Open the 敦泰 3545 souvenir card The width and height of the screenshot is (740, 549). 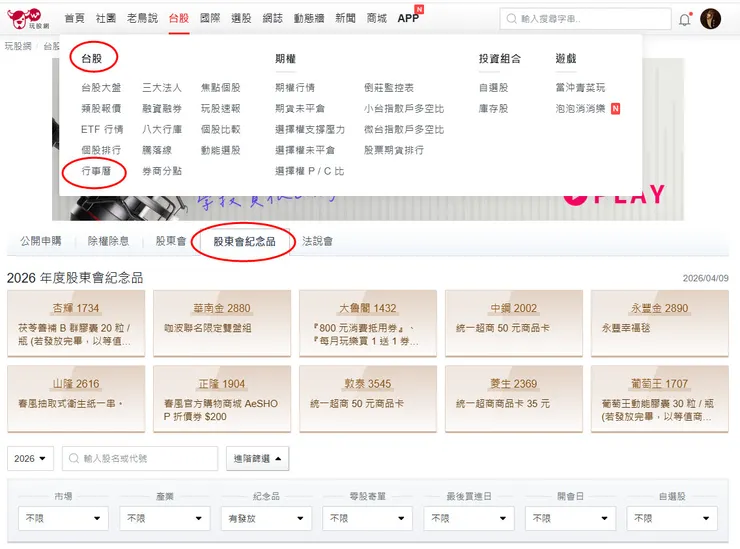[x=368, y=399]
